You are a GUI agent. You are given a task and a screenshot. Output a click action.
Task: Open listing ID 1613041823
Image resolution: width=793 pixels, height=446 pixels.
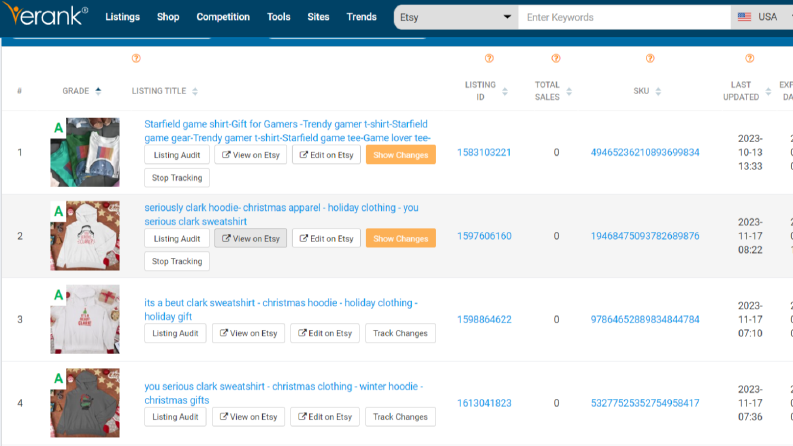pyautogui.click(x=484, y=403)
